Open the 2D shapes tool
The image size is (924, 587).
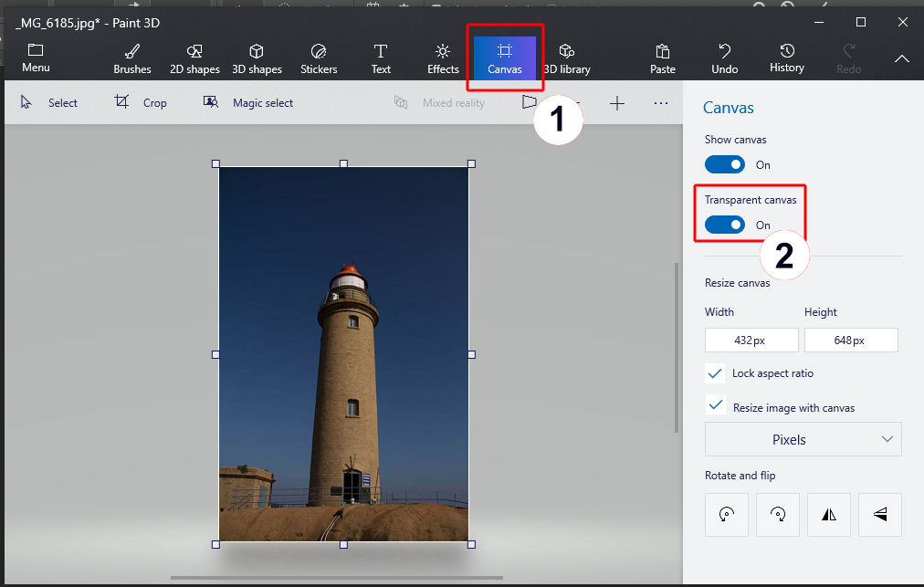click(x=194, y=57)
